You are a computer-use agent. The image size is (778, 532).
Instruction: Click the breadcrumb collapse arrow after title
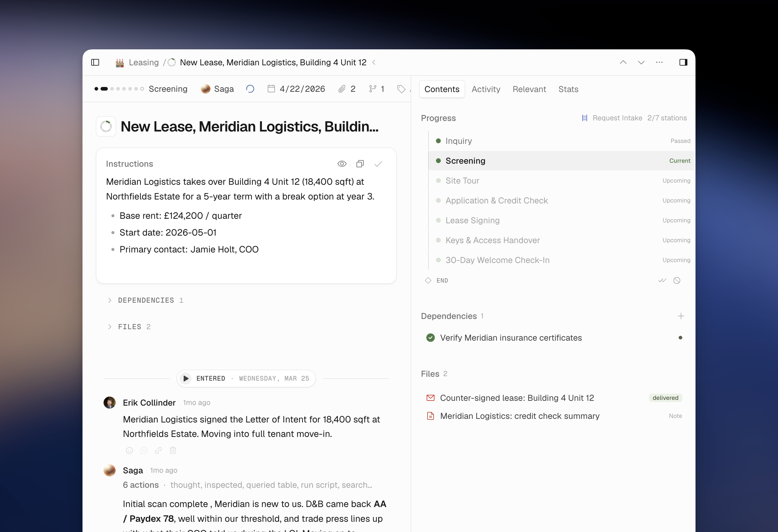[x=374, y=62]
